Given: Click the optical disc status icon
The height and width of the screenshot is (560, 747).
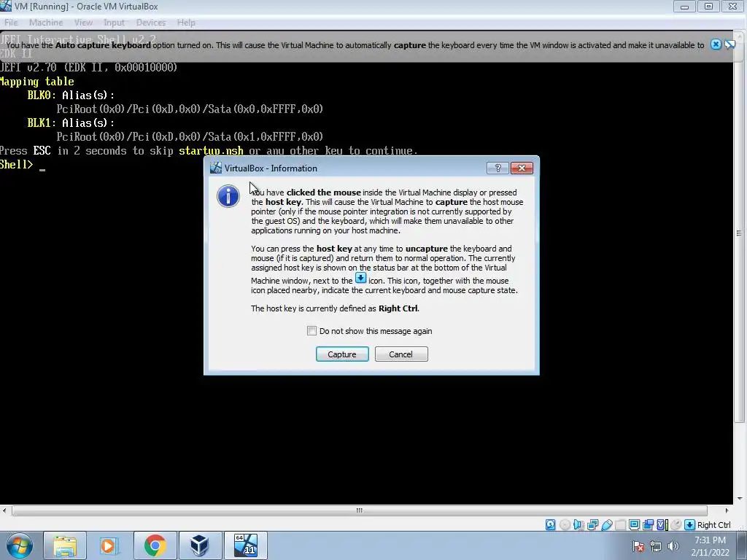Looking at the screenshot, I should (565, 525).
